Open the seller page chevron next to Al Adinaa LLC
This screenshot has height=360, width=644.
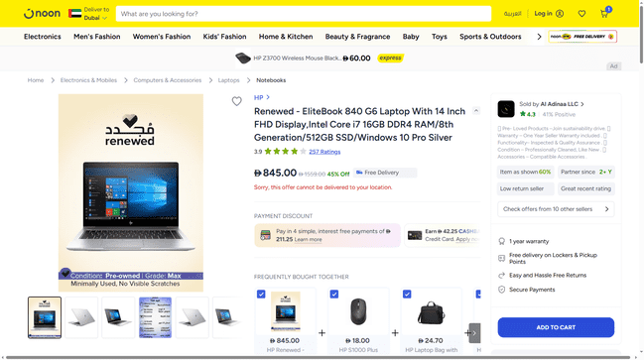[582, 104]
